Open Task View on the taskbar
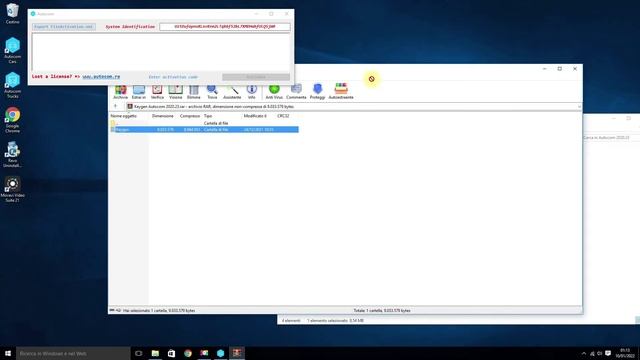 click(x=139, y=353)
